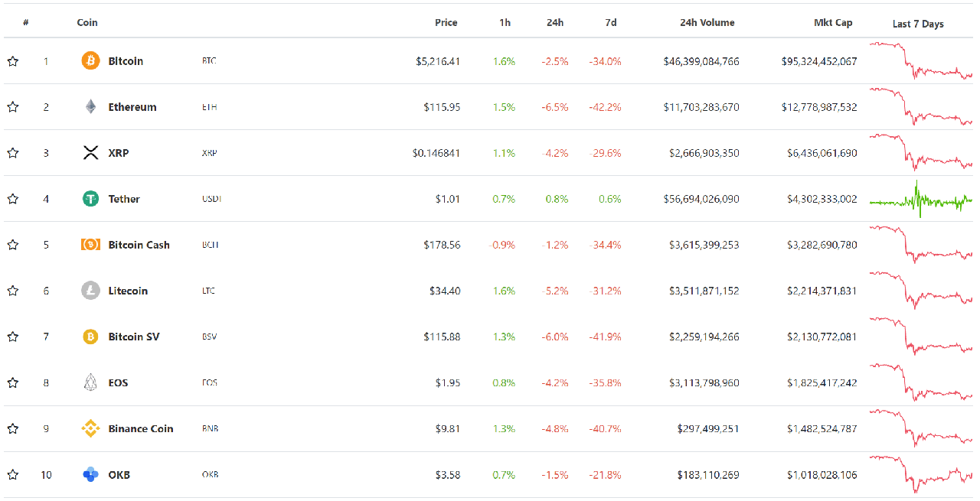Open Tether's green 7-day sparkline
The width and height of the screenshot is (980, 501).
pos(921,200)
